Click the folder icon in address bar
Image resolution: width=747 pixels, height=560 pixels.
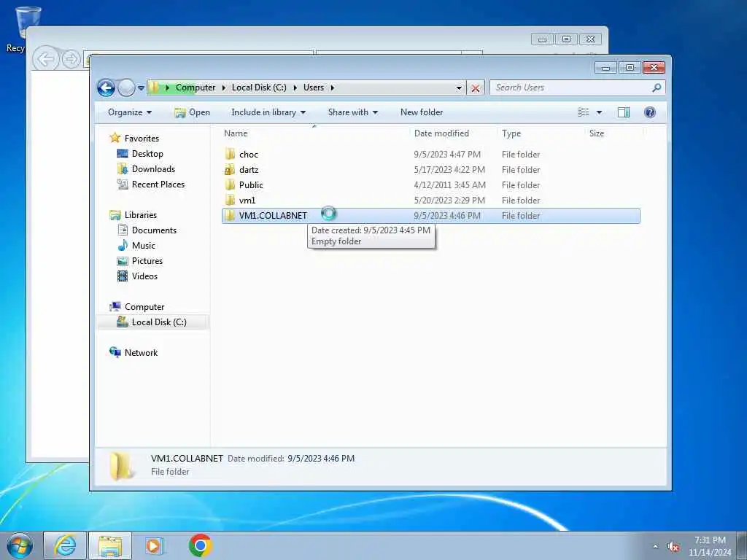pyautogui.click(x=154, y=87)
